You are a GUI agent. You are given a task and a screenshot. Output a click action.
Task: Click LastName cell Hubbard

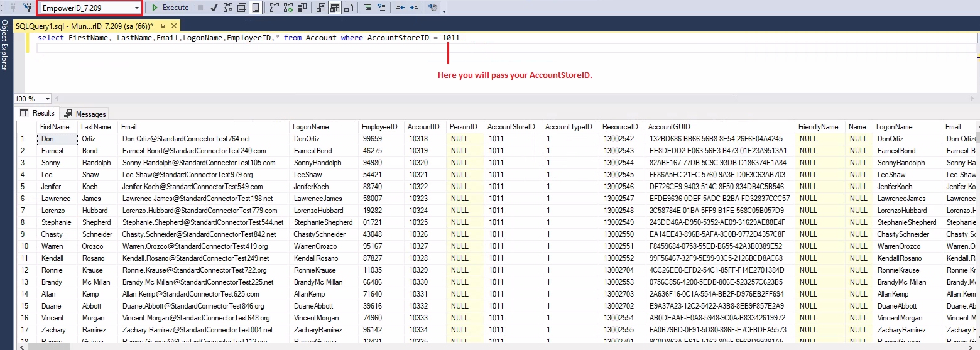[98, 211]
